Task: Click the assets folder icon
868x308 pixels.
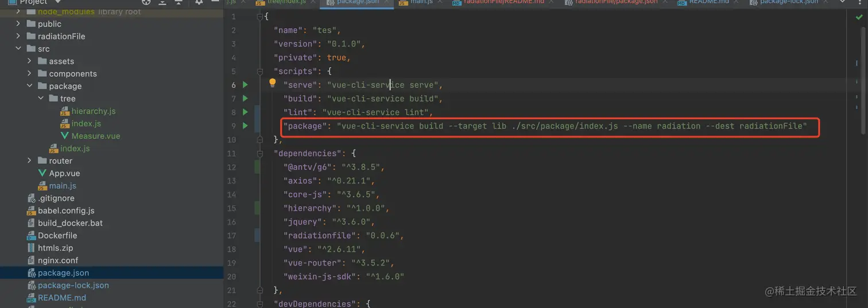Action: point(42,61)
